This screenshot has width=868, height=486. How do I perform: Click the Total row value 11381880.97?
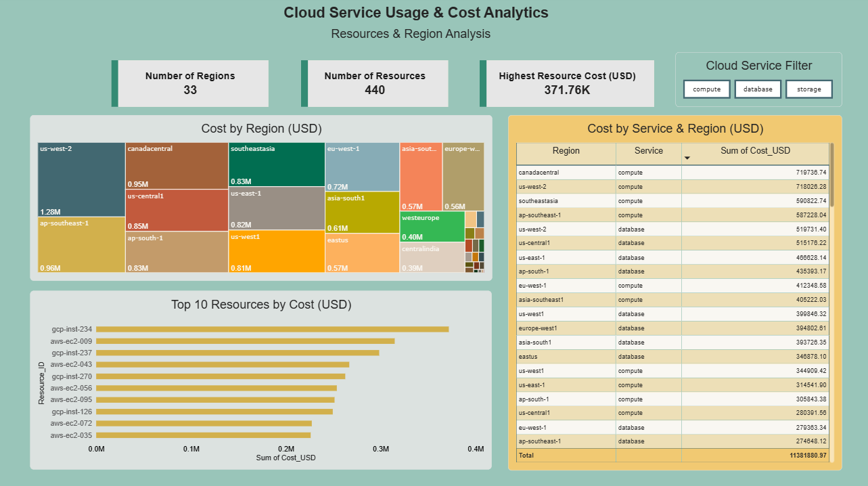[x=808, y=456]
